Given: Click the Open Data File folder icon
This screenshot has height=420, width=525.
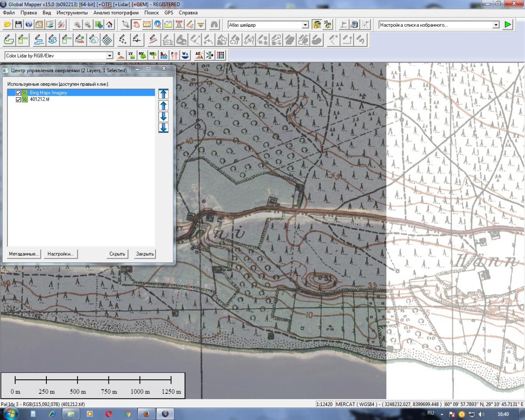Looking at the screenshot, I should coord(7,25).
